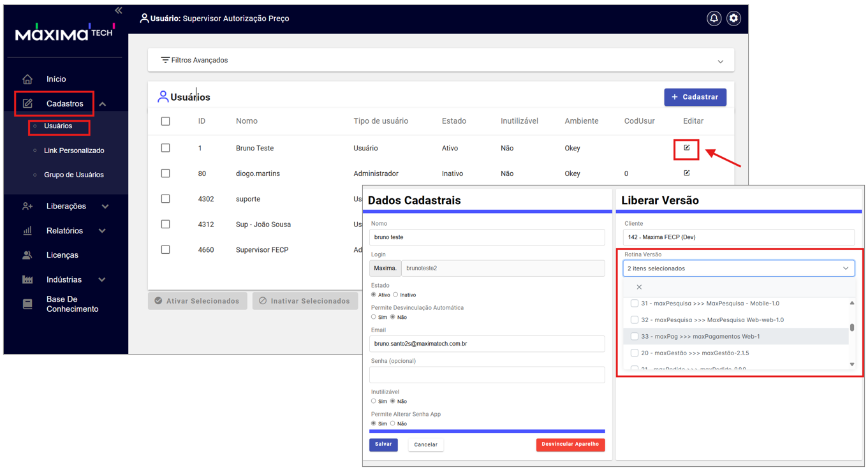Clear selection with the X icon
Image resolution: width=868 pixels, height=470 pixels.
click(x=639, y=287)
